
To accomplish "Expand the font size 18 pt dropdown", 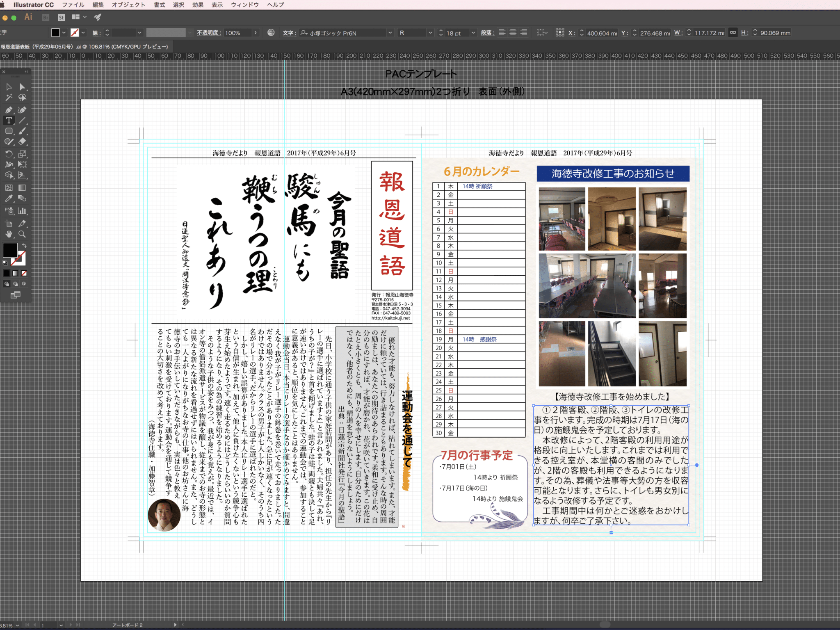I will pos(473,33).
